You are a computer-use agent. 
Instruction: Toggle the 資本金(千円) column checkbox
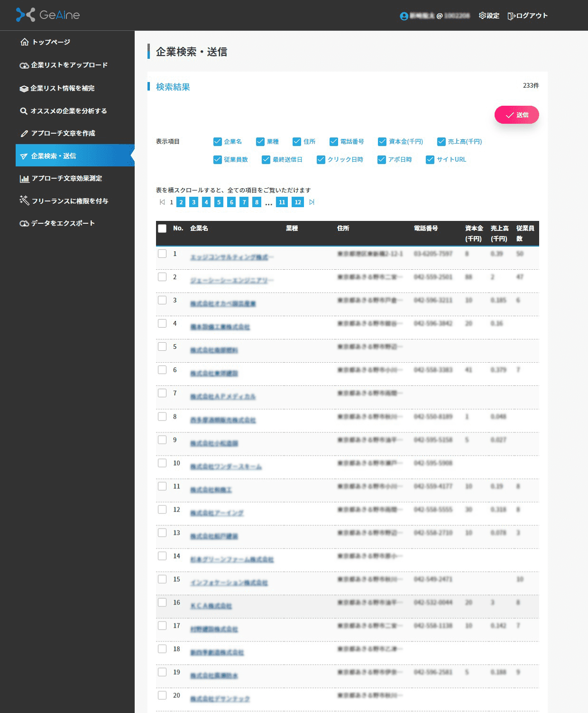382,142
